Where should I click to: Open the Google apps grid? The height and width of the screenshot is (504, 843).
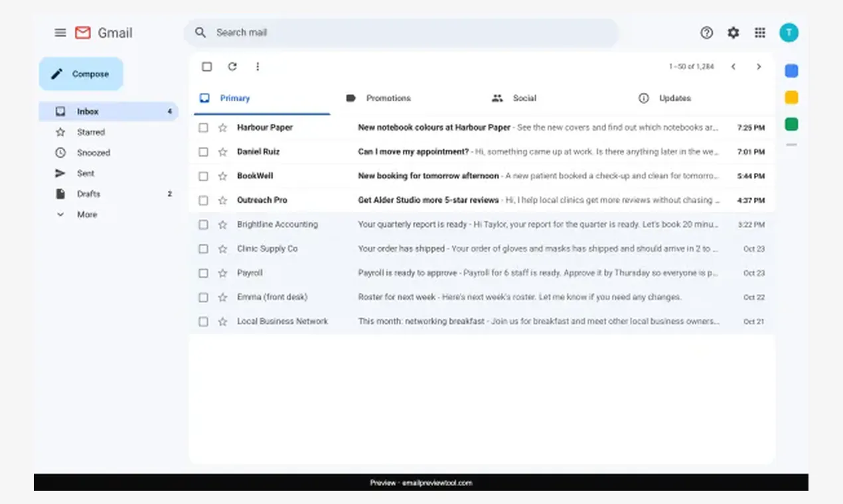coord(760,32)
